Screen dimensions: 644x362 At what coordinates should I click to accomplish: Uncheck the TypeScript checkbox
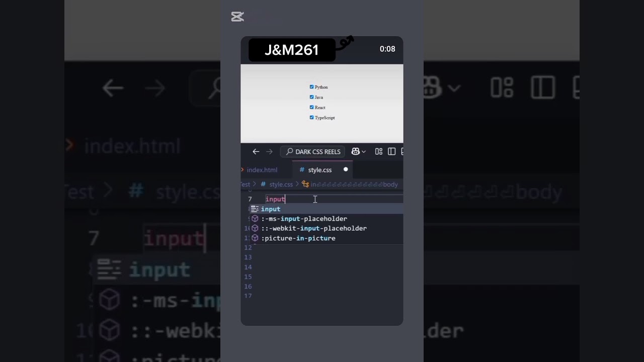pos(311,117)
